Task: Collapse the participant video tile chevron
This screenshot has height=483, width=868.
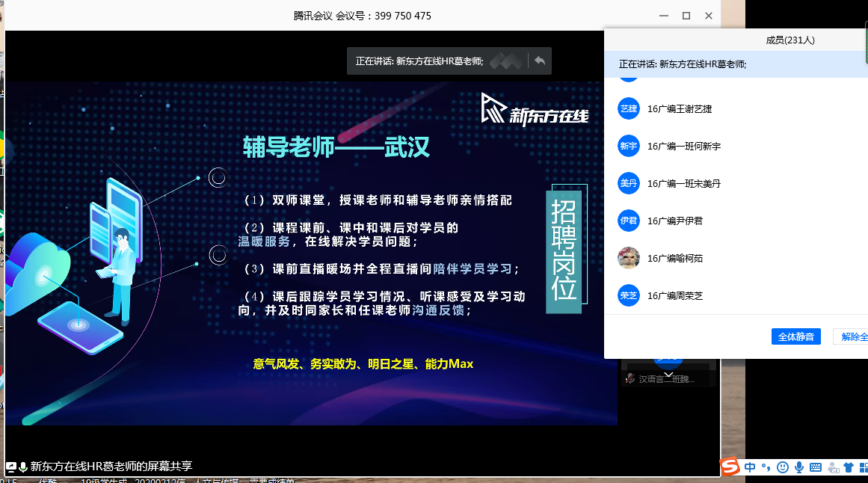Action: [x=668, y=375]
